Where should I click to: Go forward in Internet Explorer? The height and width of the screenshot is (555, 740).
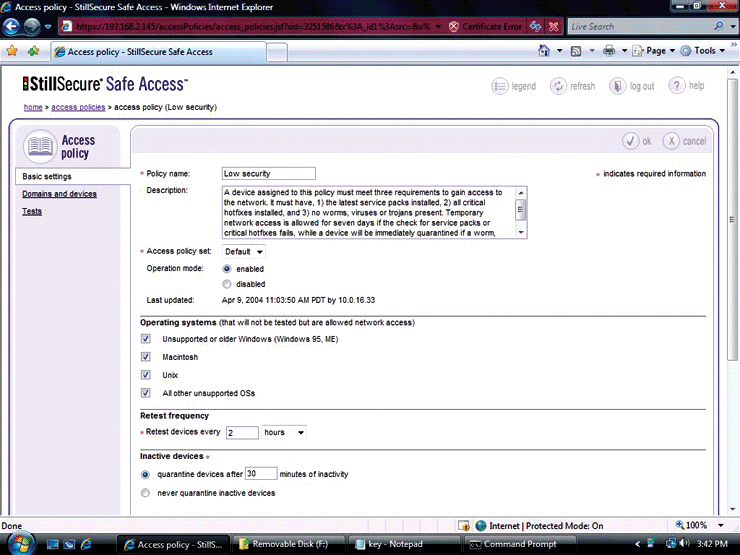(32, 26)
